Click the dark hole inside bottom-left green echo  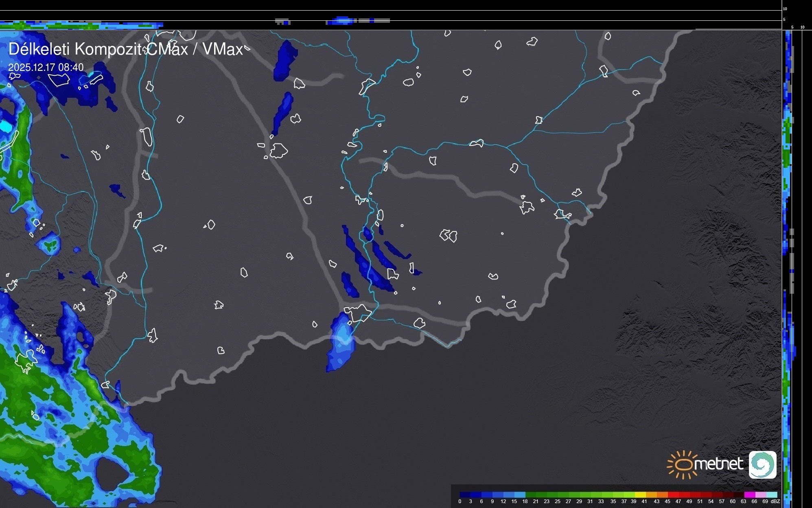pos(111,474)
